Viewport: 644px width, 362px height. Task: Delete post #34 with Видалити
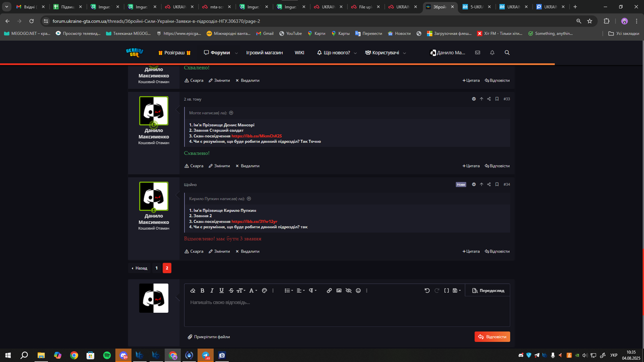[248, 251]
